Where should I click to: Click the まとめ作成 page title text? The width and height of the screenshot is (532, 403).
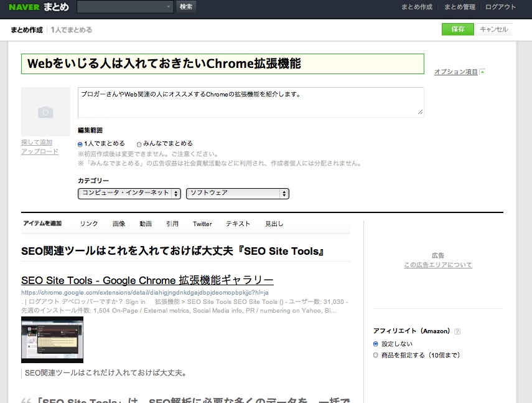pos(27,30)
